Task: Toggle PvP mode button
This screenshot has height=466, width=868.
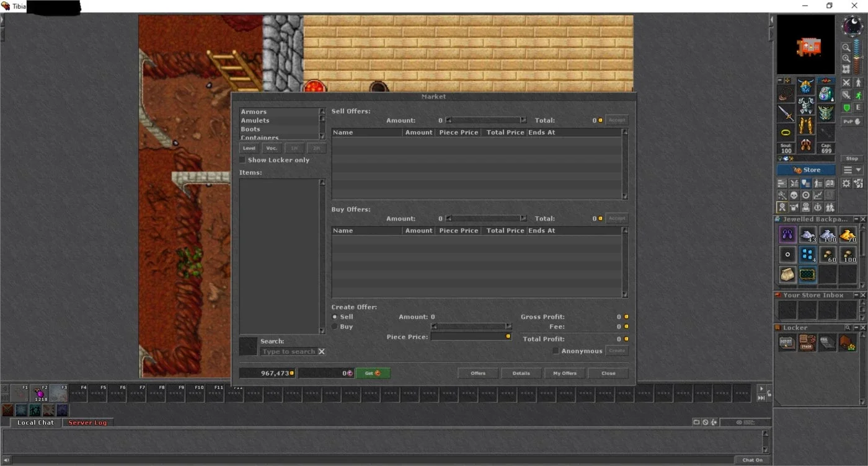Action: (x=852, y=121)
